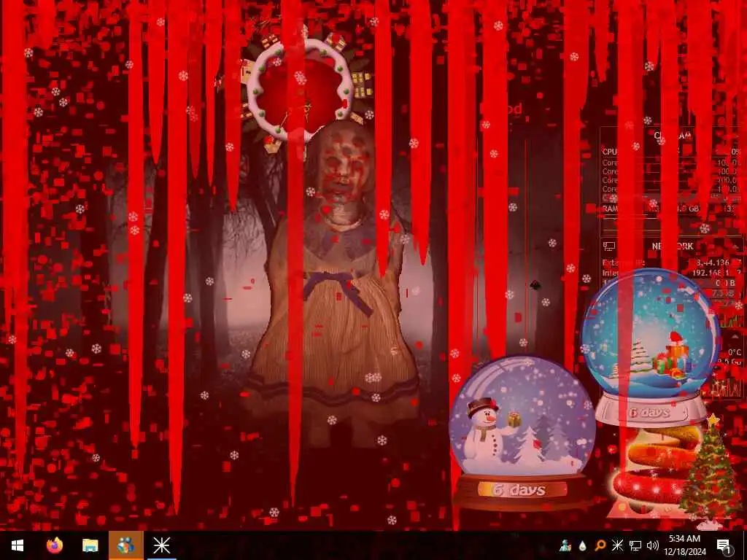The image size is (747, 560).
Task: Launch Firefox from the taskbar
Action: click(55, 545)
